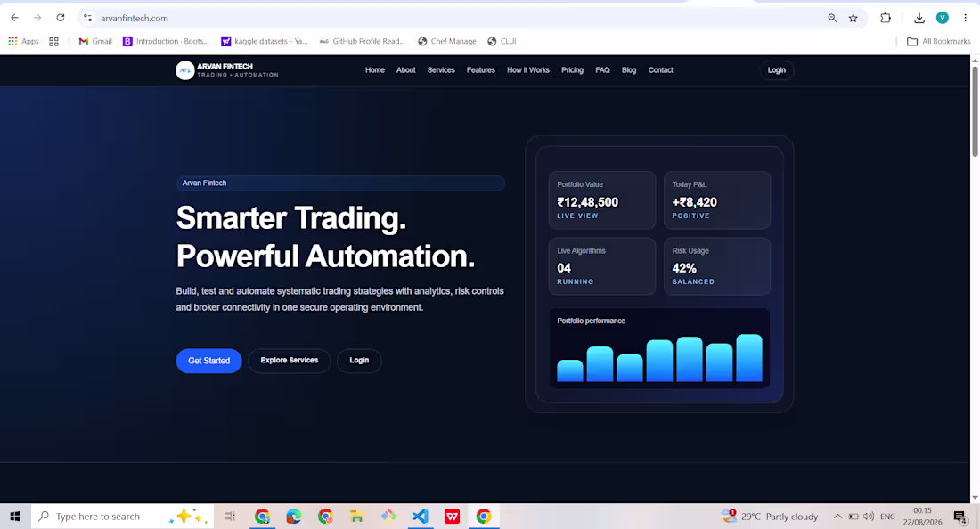
Task: Open the weather widget 29°C Partly cloudy
Action: click(x=770, y=517)
